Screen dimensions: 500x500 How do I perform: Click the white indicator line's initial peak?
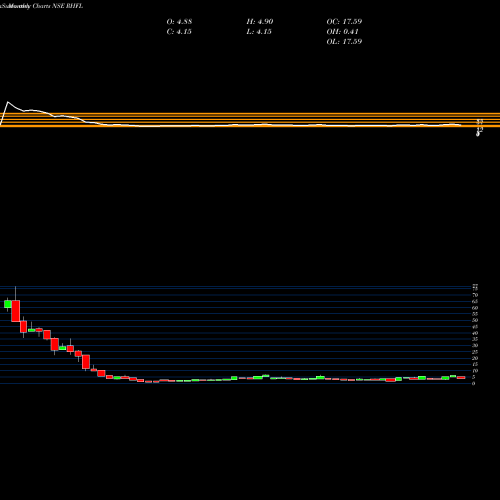[x=8, y=102]
